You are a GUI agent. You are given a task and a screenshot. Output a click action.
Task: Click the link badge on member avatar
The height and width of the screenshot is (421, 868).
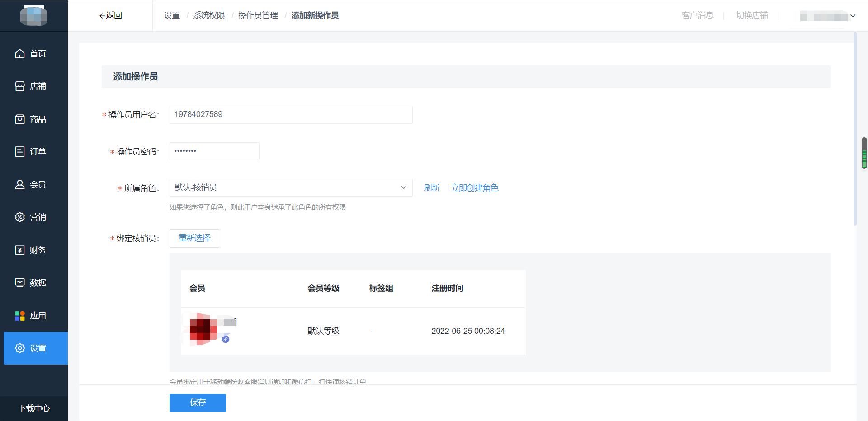point(226,339)
